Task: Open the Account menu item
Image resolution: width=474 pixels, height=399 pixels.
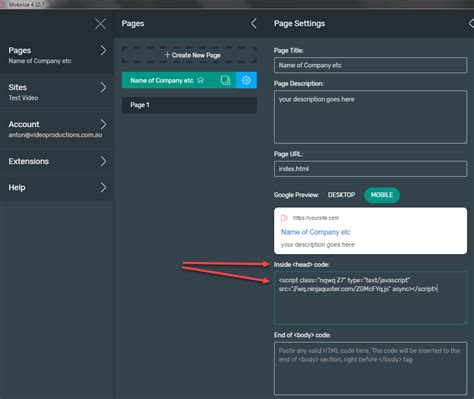Action: (57, 129)
